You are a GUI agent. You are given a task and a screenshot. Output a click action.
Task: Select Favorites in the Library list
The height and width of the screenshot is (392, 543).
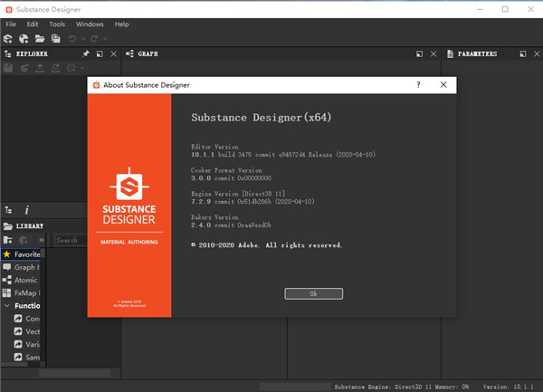click(x=21, y=254)
